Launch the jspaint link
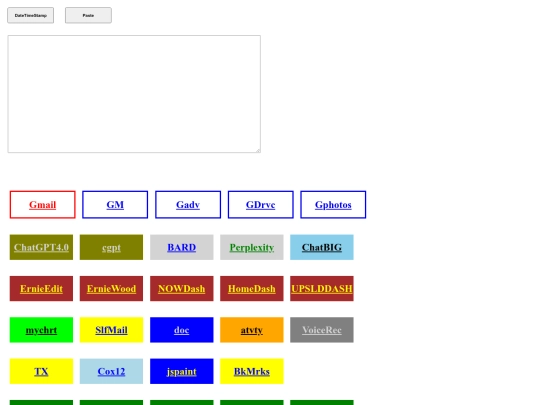Viewport: 540px width, 405px height. click(181, 371)
